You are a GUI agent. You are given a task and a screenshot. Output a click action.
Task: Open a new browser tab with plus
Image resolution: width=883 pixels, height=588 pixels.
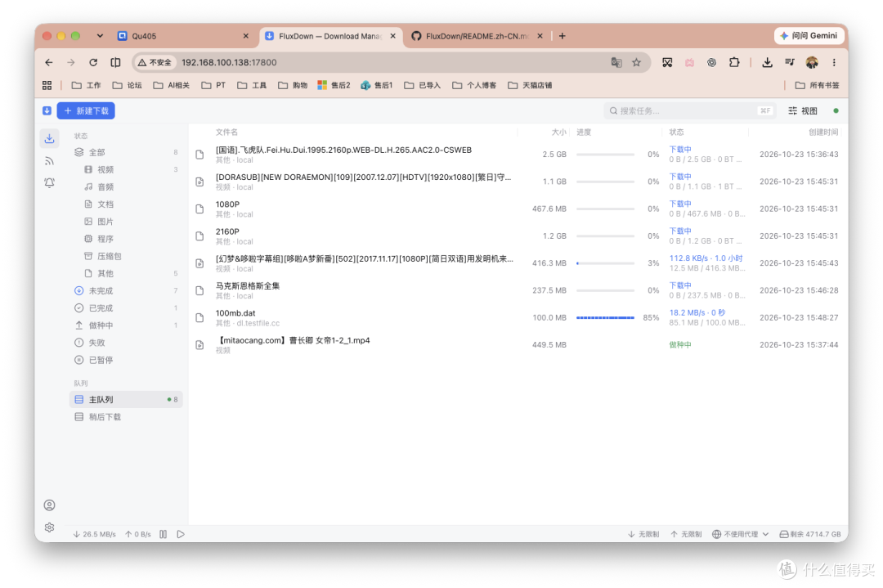pyautogui.click(x=562, y=36)
